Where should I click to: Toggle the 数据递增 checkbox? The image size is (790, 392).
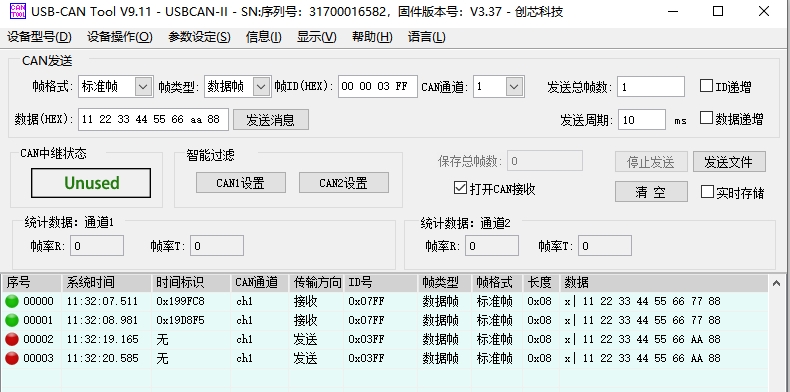[706, 118]
